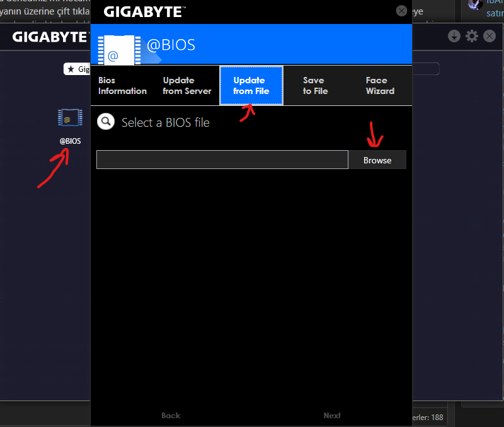
Task: Click the Browse button
Action: pos(377,160)
